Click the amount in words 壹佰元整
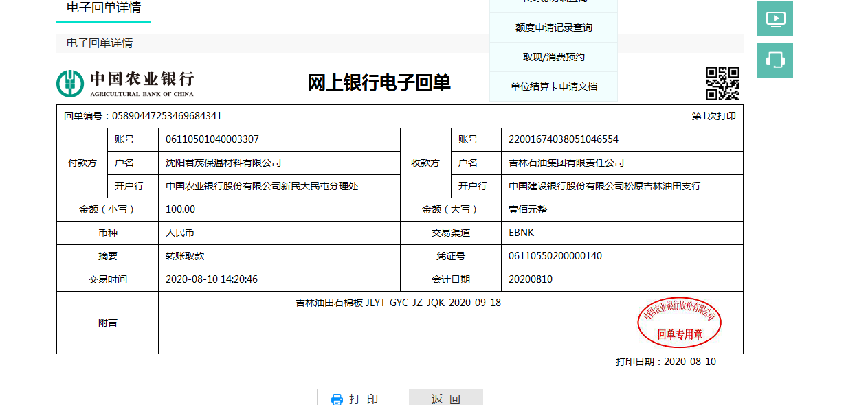The width and height of the screenshot is (868, 405). coord(528,209)
